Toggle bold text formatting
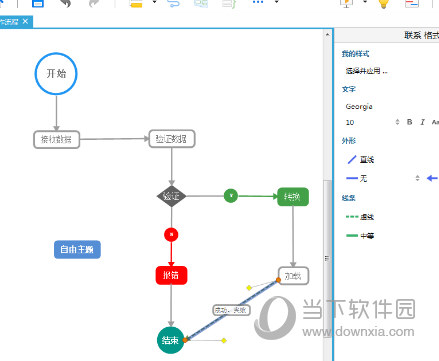Image resolution: width=439 pixels, height=361 pixels. click(x=410, y=122)
